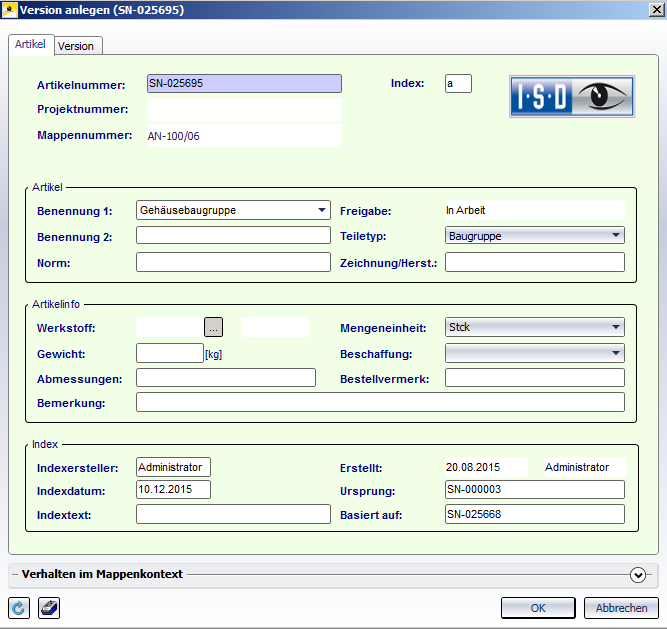This screenshot has height=629, width=667.
Task: Click the ISD eye logo
Action: point(572,98)
